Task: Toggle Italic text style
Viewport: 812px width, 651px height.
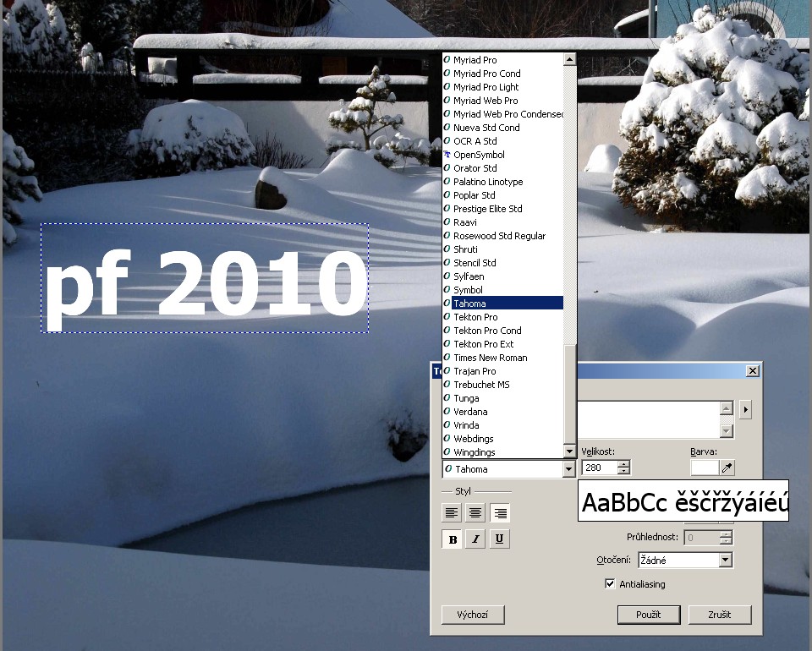Action: pyautogui.click(x=475, y=539)
